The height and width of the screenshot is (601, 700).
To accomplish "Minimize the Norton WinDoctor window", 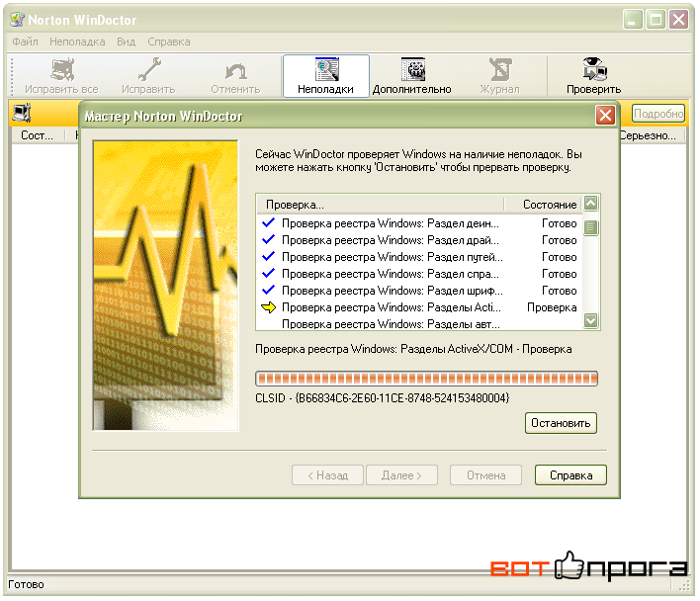I will 633,20.
